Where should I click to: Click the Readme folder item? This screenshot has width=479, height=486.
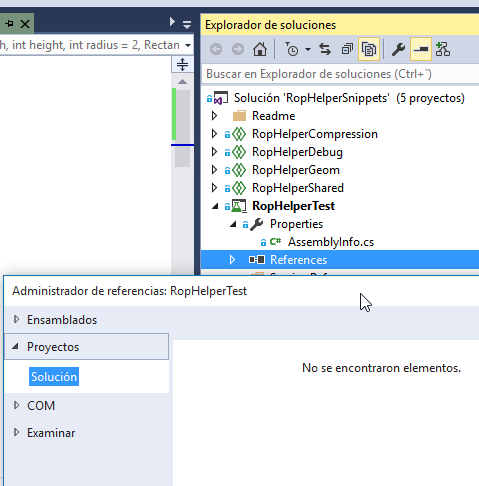coord(273,116)
